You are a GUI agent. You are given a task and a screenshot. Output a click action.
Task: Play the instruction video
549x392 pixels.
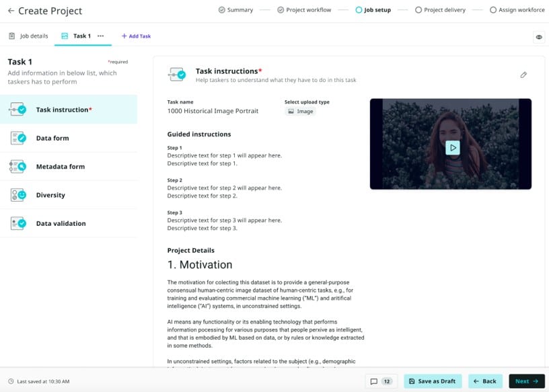pos(453,148)
